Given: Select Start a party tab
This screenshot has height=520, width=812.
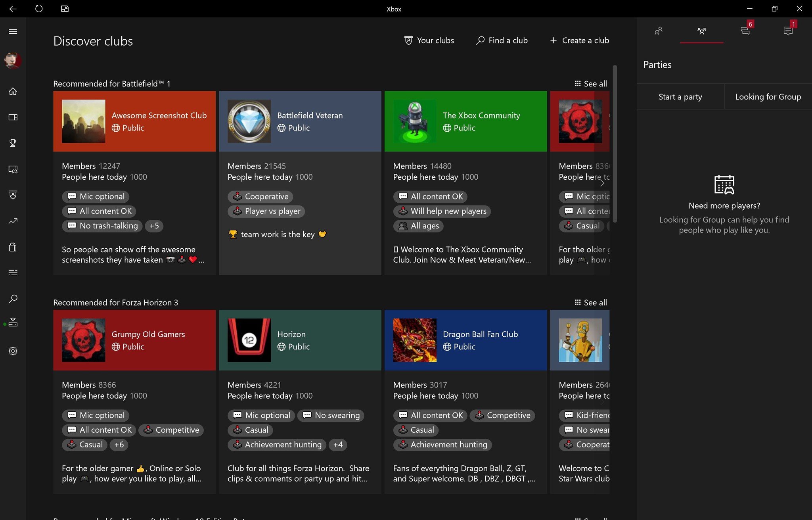Looking at the screenshot, I should point(680,96).
